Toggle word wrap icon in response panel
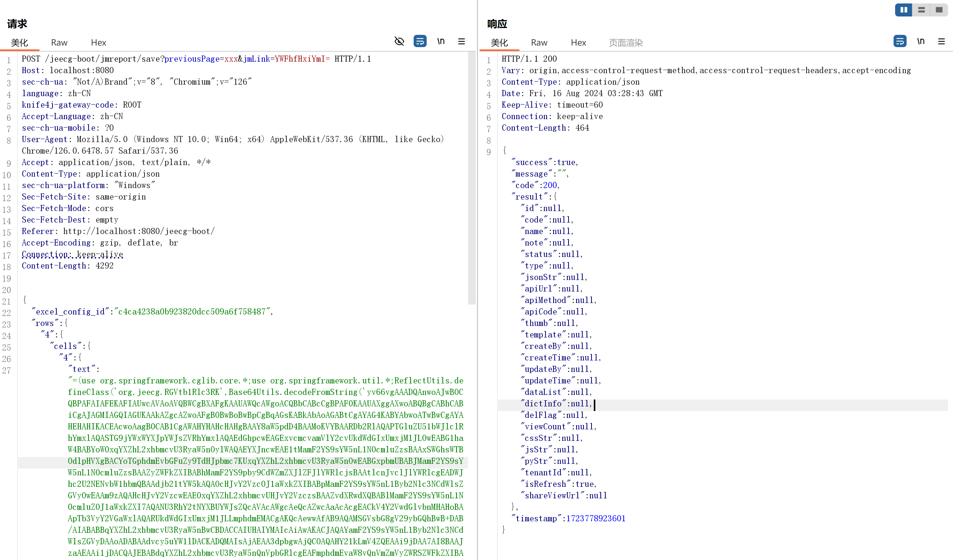953x560 pixels. pyautogui.click(x=900, y=41)
